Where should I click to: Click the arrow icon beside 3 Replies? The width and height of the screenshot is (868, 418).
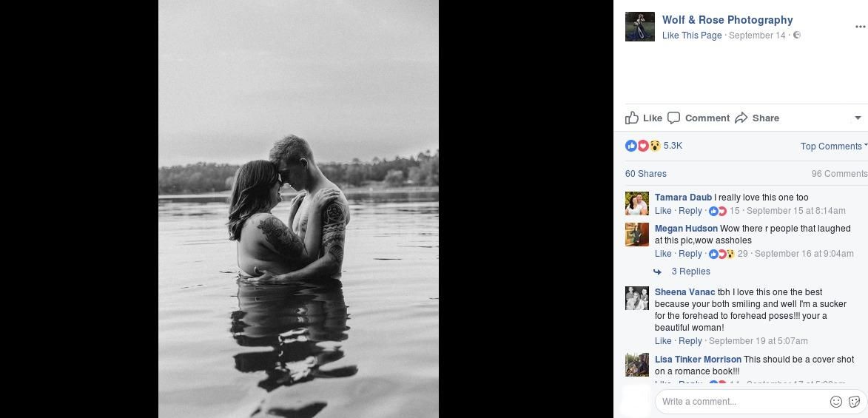coord(657,272)
